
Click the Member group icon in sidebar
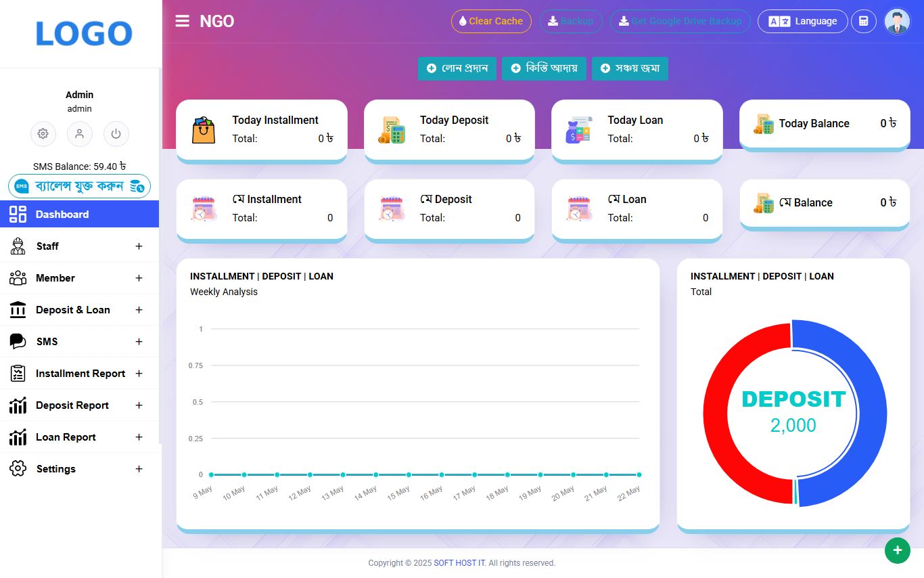(18, 278)
